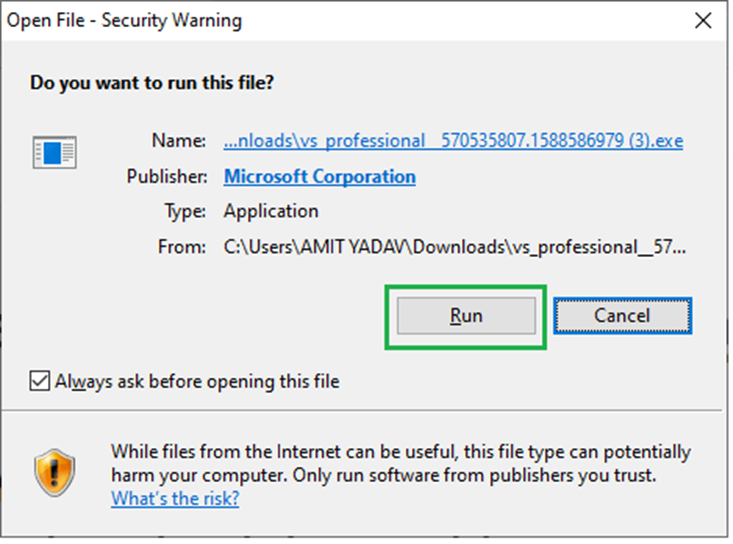733x544 pixels.
Task: Untick the Always ask checkbox box
Action: pyautogui.click(x=39, y=381)
